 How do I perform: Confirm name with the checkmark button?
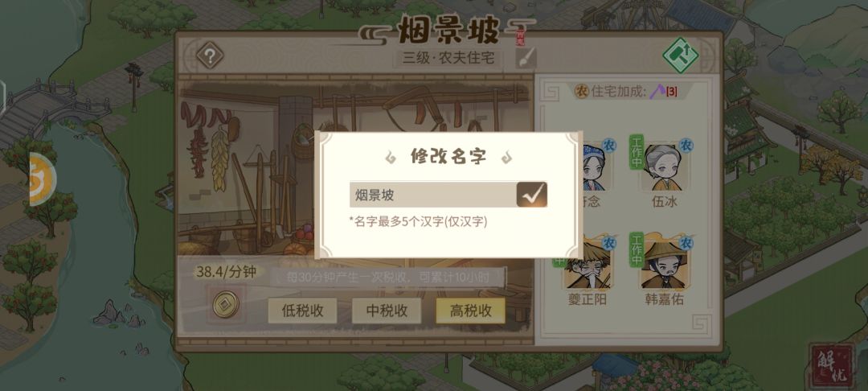532,195
